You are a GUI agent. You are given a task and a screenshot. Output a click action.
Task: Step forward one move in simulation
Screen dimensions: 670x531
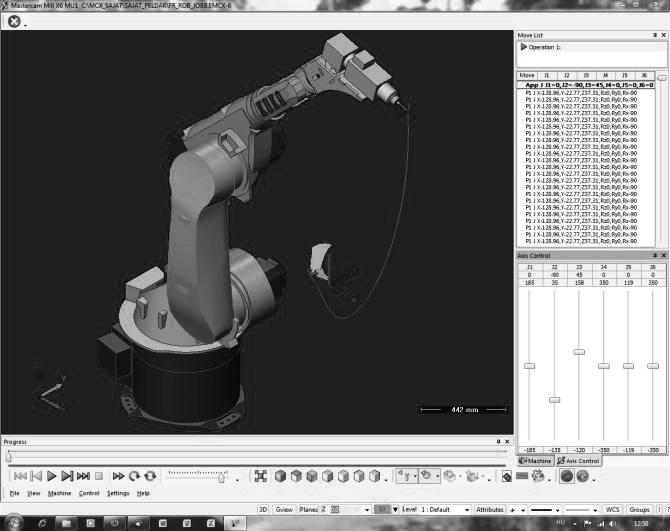pos(67,476)
